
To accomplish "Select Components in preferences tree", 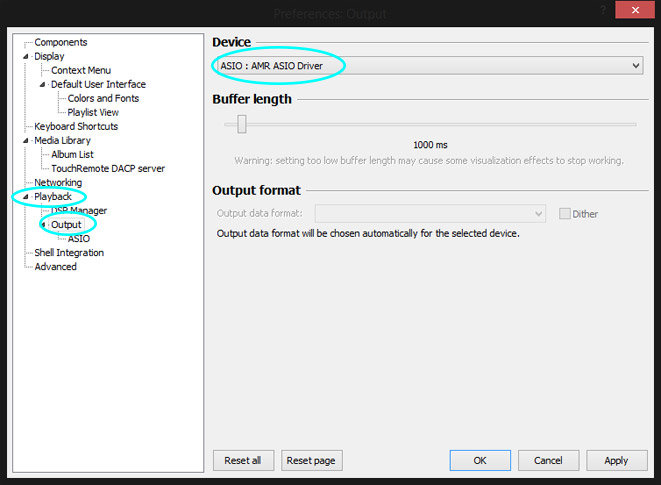I will 60,43.
